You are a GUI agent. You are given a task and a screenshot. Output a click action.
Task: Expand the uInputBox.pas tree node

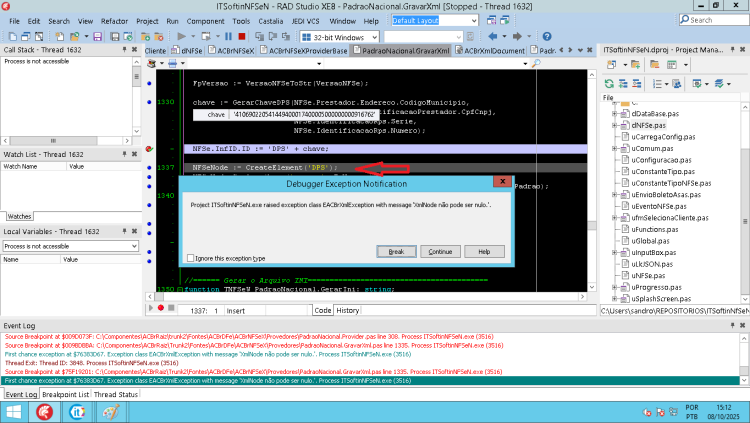coord(615,253)
